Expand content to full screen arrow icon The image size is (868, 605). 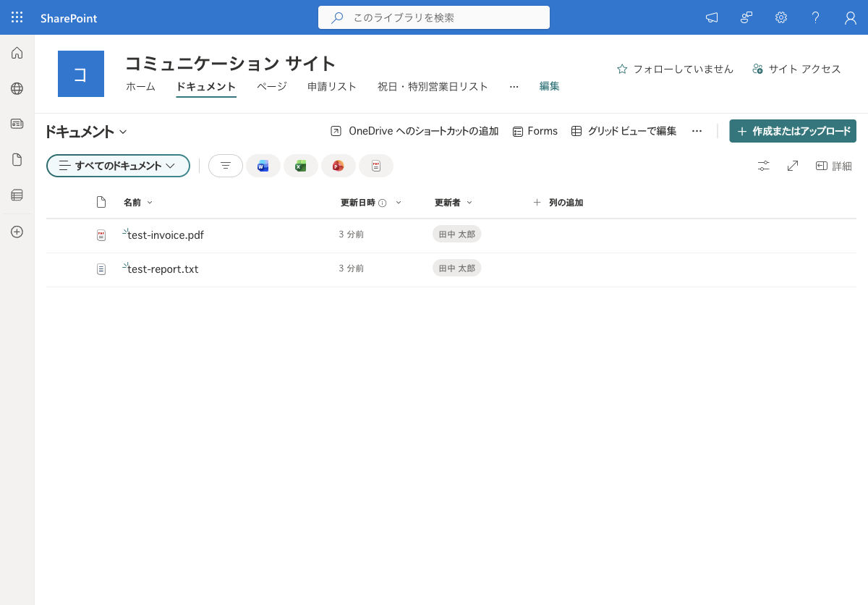793,166
